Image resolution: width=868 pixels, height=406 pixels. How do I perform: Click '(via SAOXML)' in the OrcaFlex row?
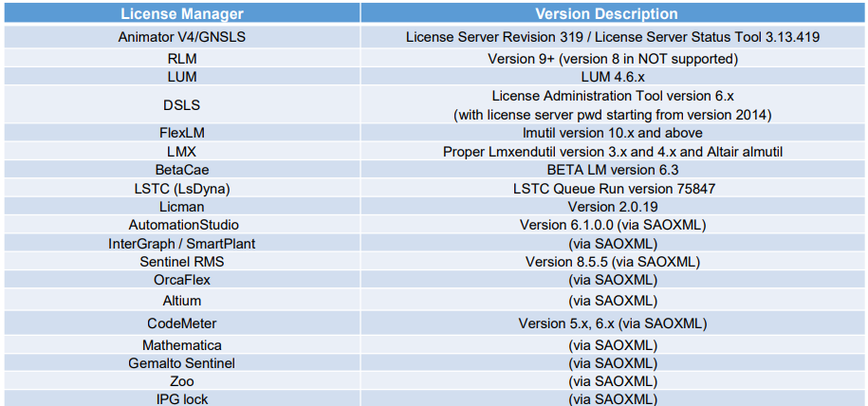(x=614, y=280)
